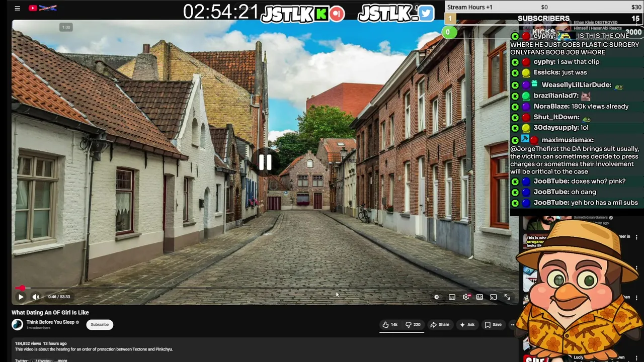Viewport: 644px width, 362px height.
Task: Open Think Before You Sleep channel avatar
Action: click(x=18, y=324)
